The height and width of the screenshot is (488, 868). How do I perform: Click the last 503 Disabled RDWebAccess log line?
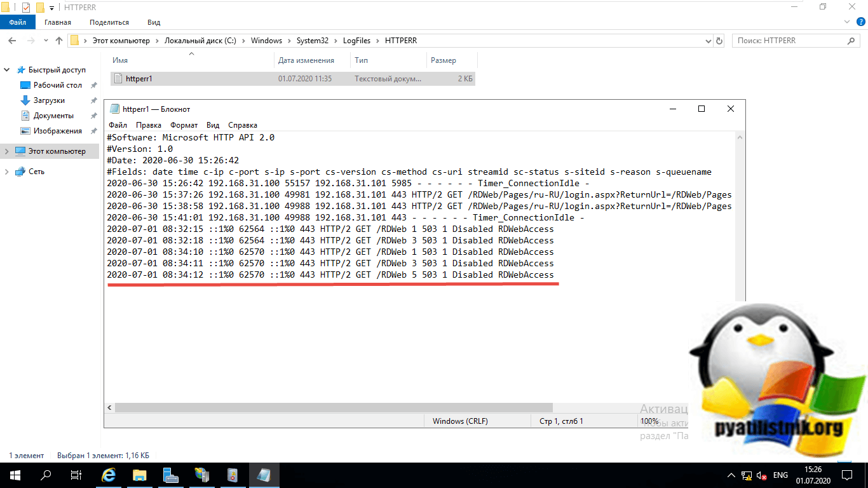coord(330,274)
